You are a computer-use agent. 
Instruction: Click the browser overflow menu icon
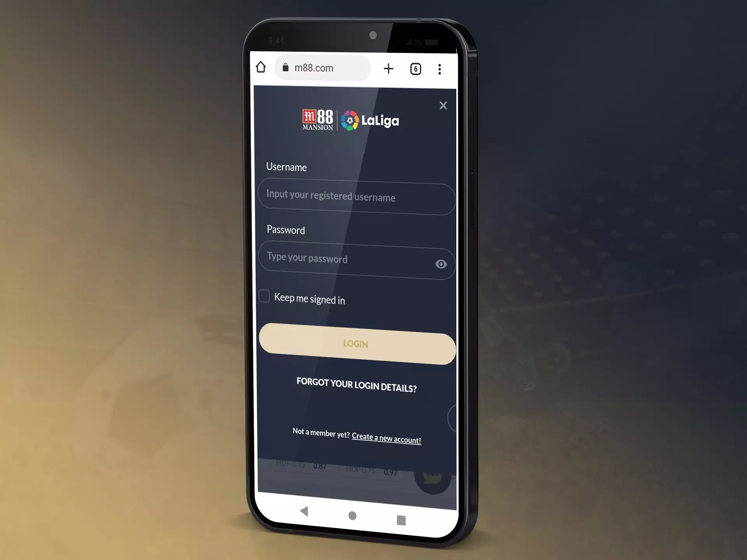pos(440,69)
